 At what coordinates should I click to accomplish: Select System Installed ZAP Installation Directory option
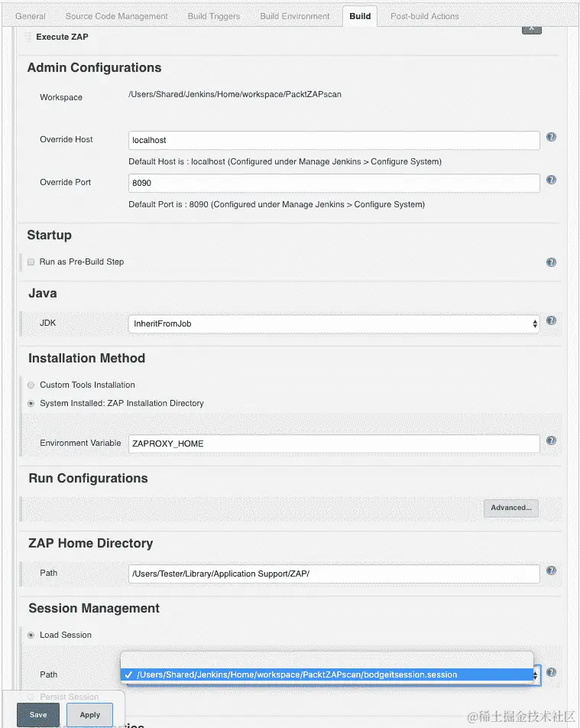click(x=31, y=404)
